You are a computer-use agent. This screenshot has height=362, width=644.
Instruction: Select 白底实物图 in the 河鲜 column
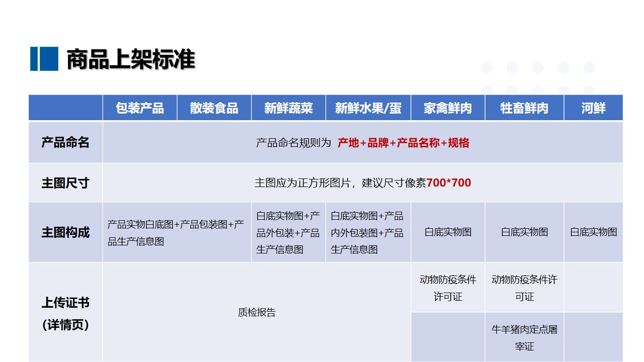coord(593,232)
